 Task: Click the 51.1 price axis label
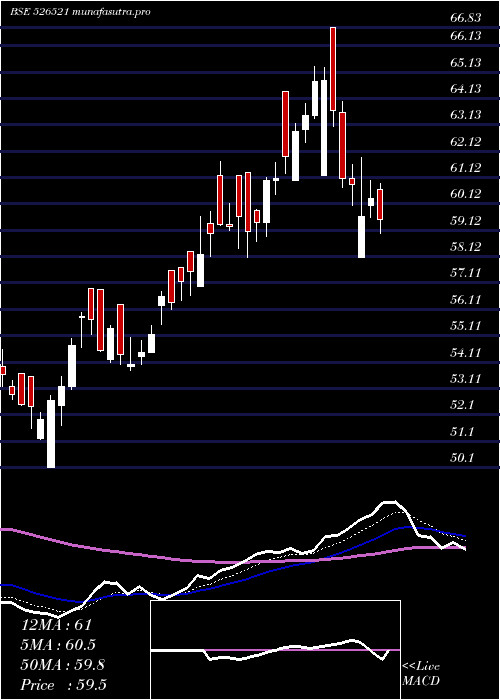(x=462, y=432)
